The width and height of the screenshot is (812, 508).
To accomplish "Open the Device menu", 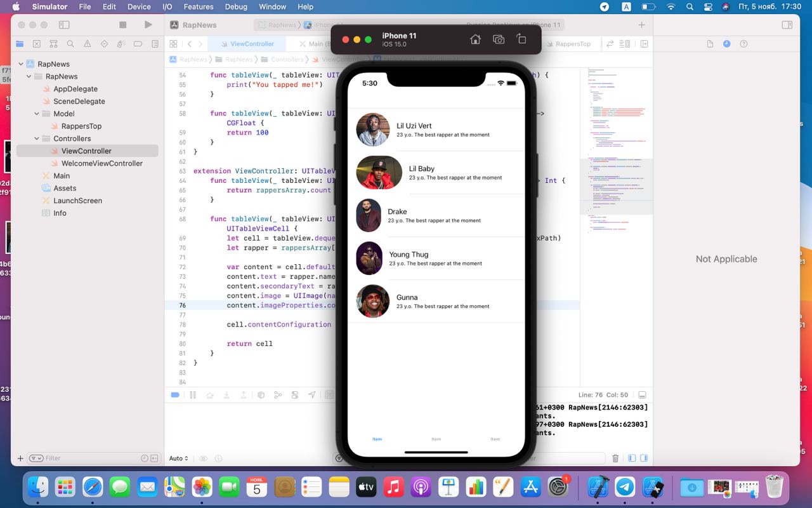I will (x=139, y=7).
